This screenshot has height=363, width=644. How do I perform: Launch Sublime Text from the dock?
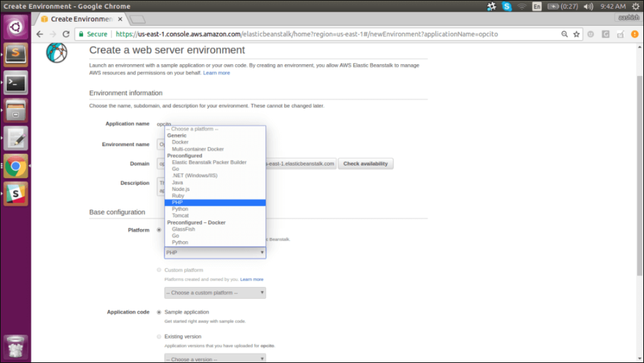15,54
